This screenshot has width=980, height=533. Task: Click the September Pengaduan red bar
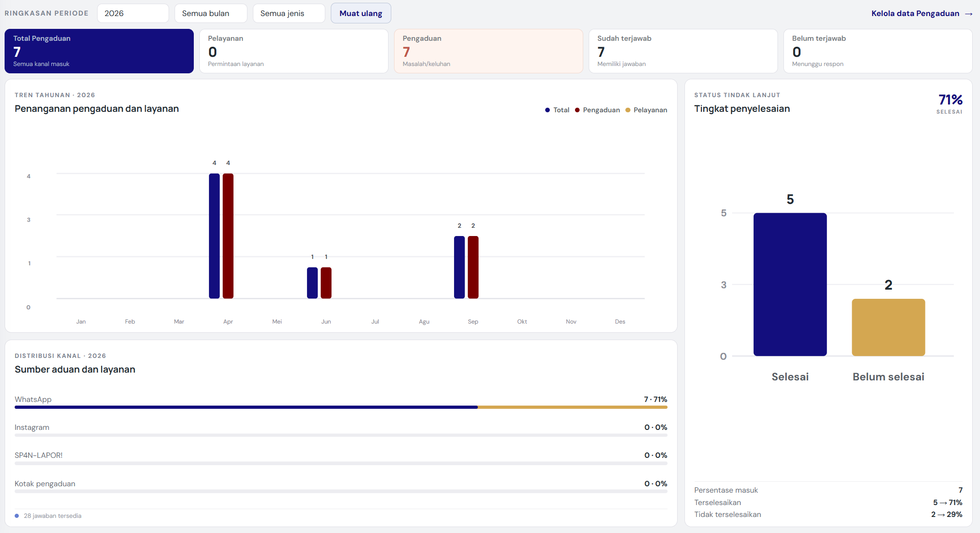point(473,267)
